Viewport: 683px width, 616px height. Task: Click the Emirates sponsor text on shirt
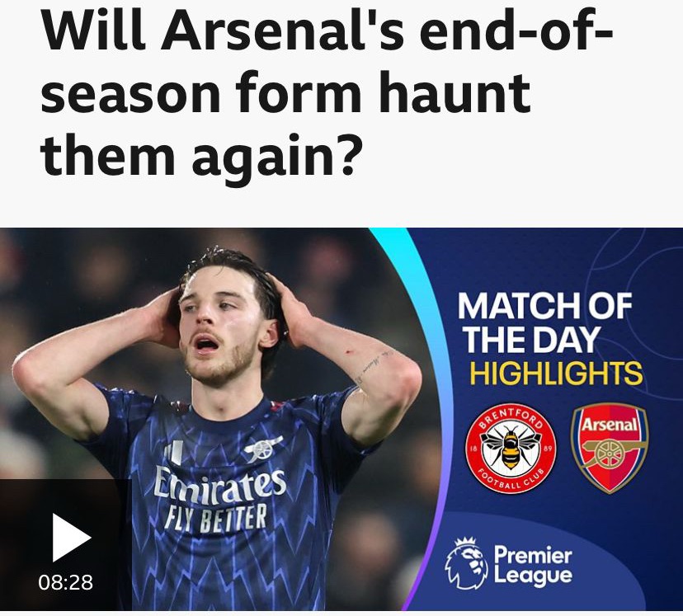[220, 483]
